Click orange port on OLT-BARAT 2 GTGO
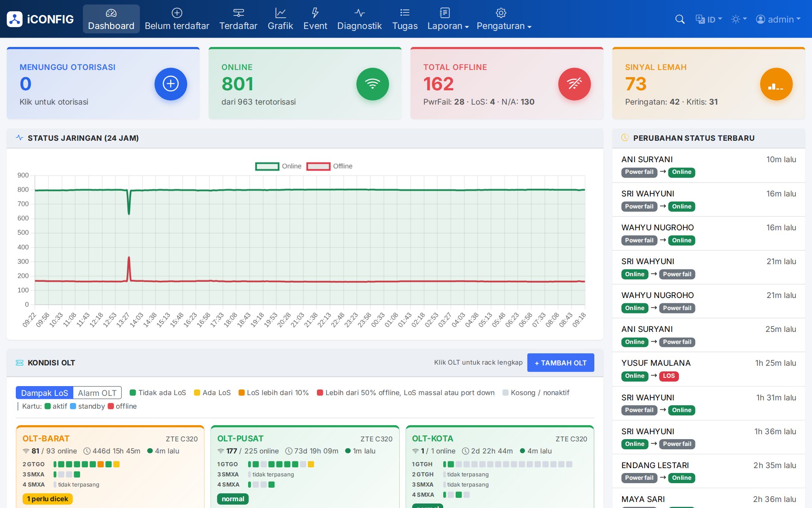This screenshot has height=508, width=812. click(101, 464)
